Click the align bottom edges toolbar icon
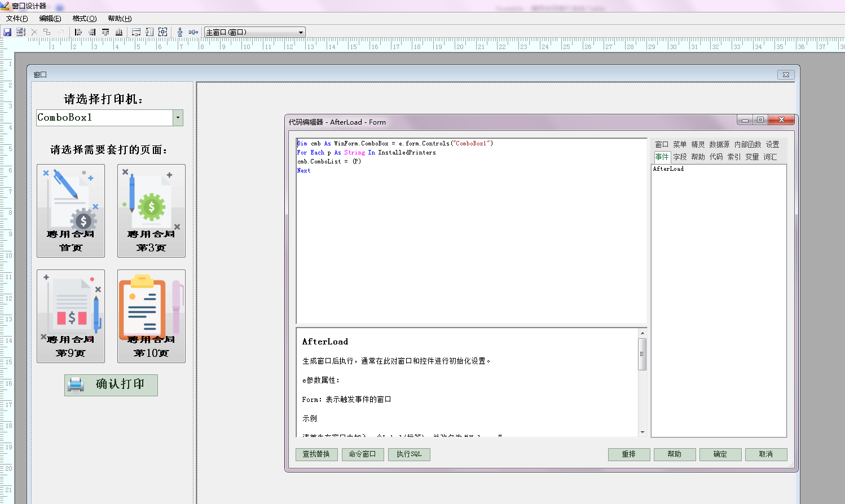Image resolution: width=845 pixels, height=504 pixels. click(119, 32)
